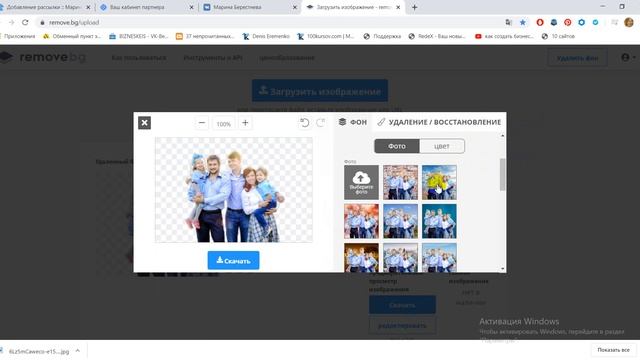640x360 pixels.
Task: Click the family image preview canvas
Action: pos(233,190)
